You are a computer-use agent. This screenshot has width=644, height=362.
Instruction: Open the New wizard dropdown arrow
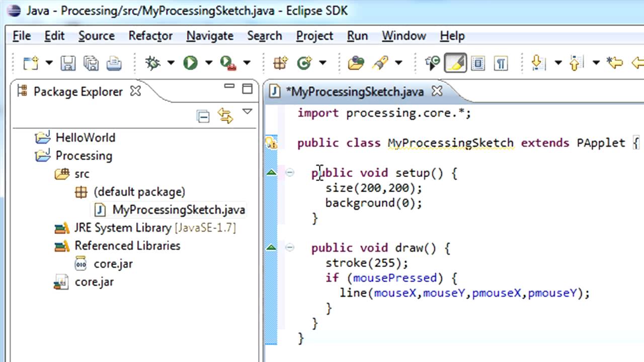point(49,63)
